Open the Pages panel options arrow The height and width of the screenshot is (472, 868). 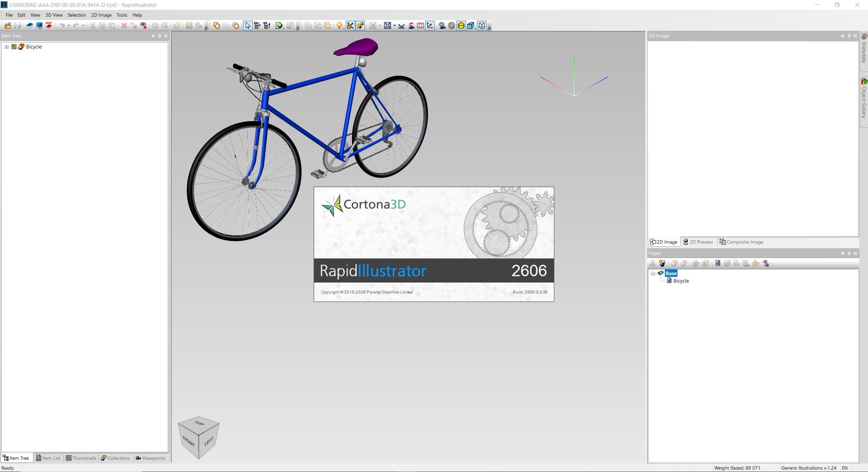pyautogui.click(x=843, y=253)
